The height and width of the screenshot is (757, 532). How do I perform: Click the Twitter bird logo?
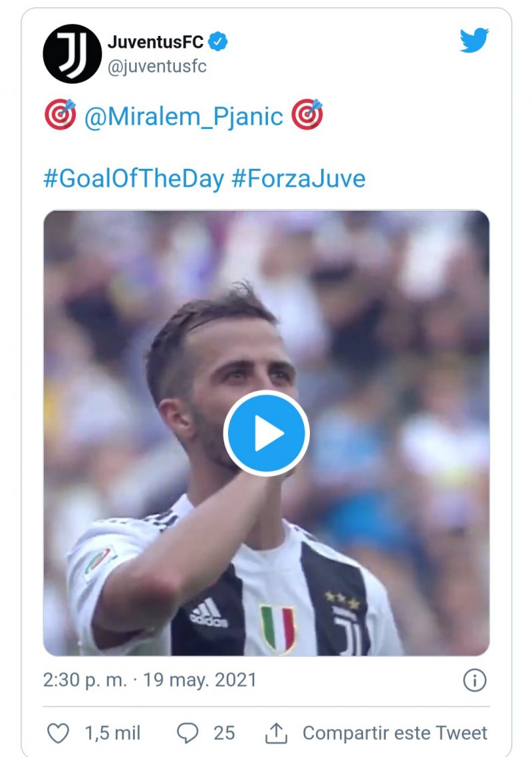[474, 41]
